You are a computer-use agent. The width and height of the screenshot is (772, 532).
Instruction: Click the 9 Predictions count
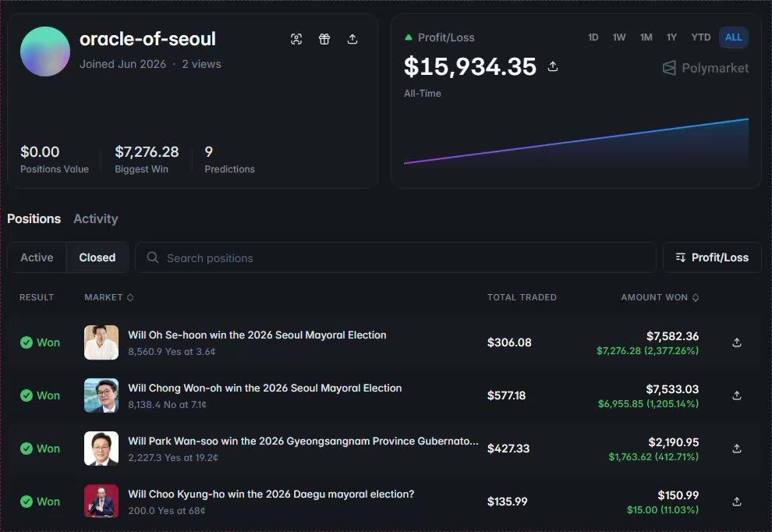209,151
